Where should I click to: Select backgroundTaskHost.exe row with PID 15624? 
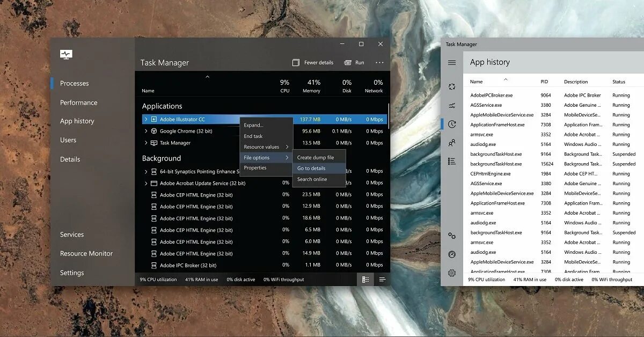click(553, 164)
